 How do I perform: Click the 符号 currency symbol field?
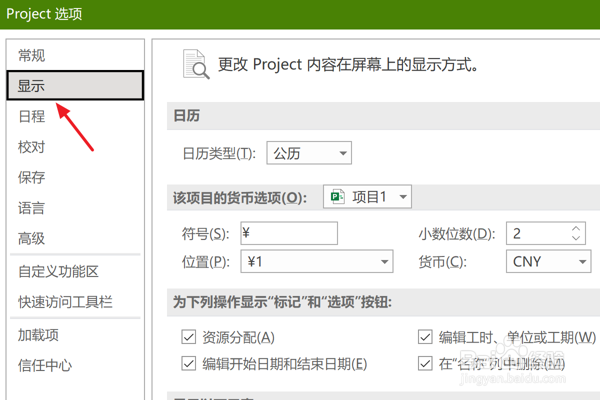click(x=289, y=233)
